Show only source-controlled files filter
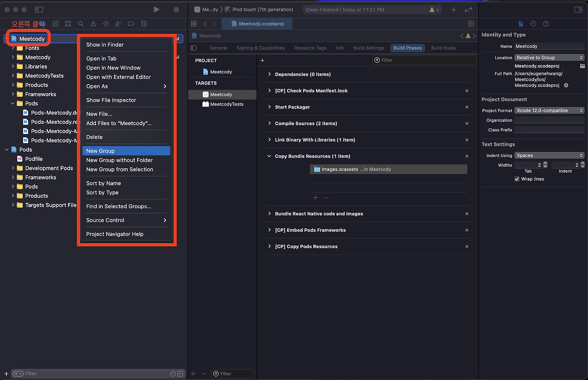 pyautogui.click(x=181, y=374)
